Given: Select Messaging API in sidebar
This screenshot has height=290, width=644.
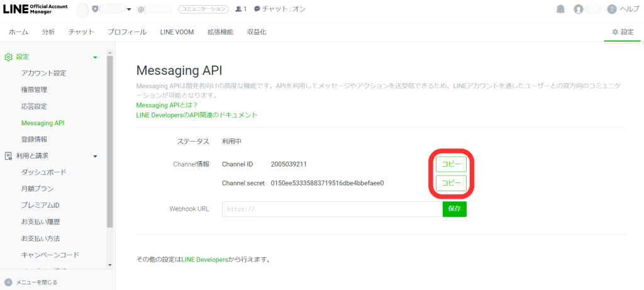Looking at the screenshot, I should click(43, 123).
